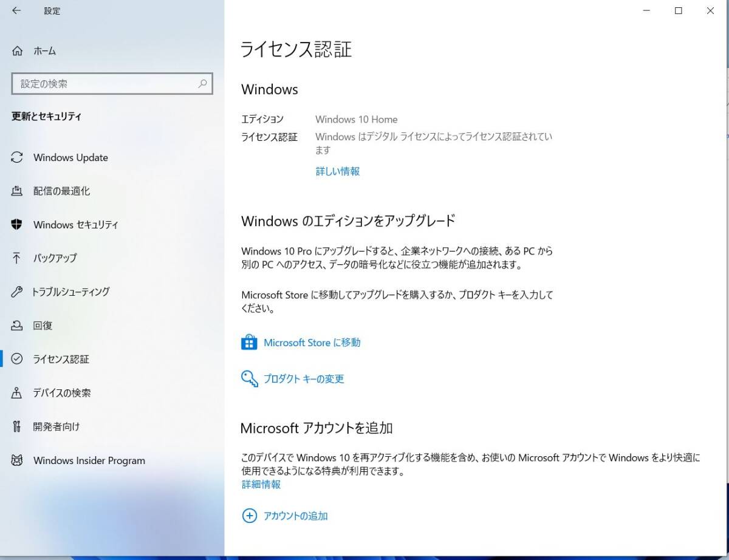Open the 詳細情報 link
Screen dimensions: 729x560
coord(261,485)
